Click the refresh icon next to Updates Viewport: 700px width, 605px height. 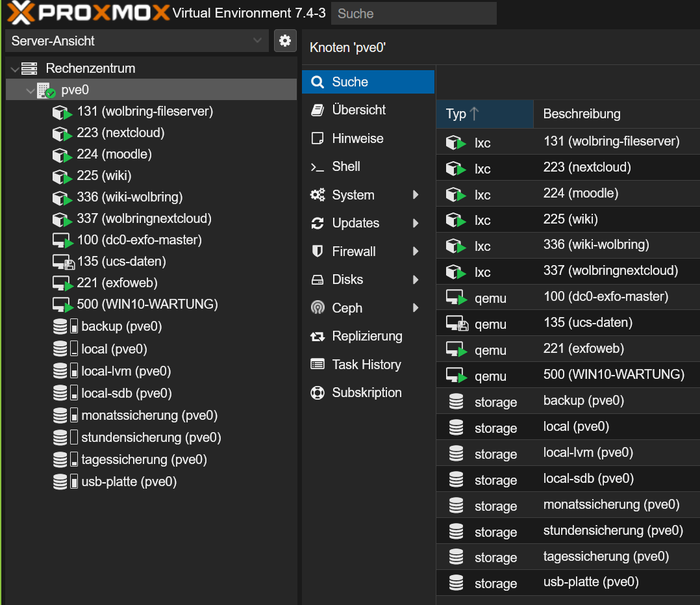pyautogui.click(x=318, y=223)
